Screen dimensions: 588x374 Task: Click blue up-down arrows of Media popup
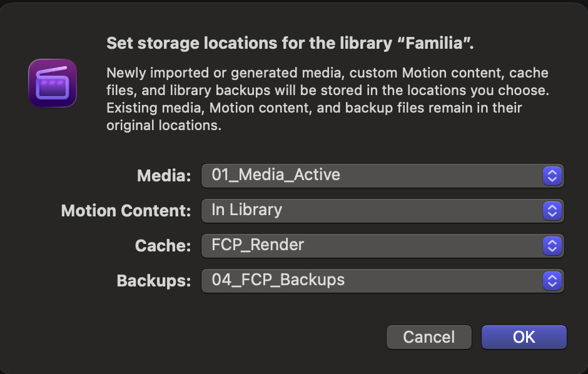coord(552,176)
